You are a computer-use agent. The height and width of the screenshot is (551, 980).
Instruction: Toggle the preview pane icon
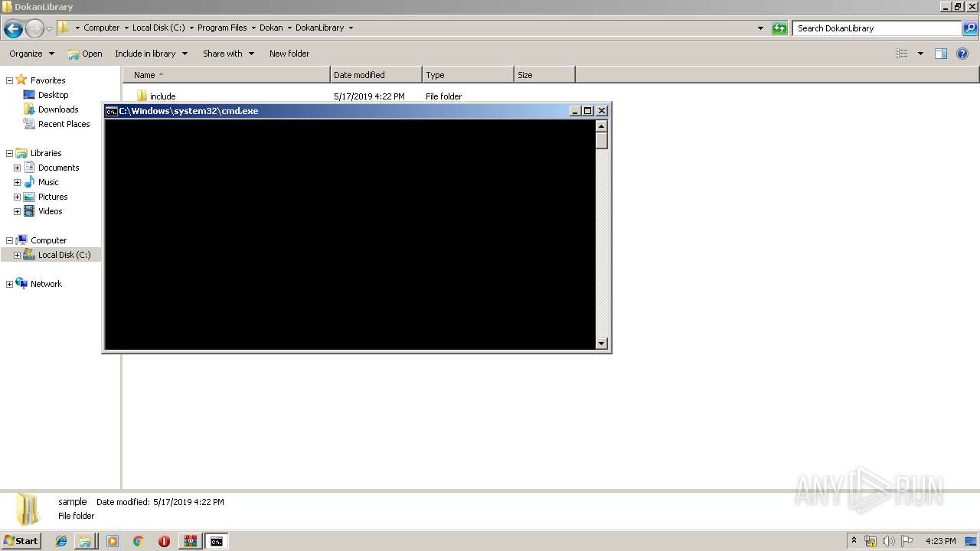(x=941, y=54)
